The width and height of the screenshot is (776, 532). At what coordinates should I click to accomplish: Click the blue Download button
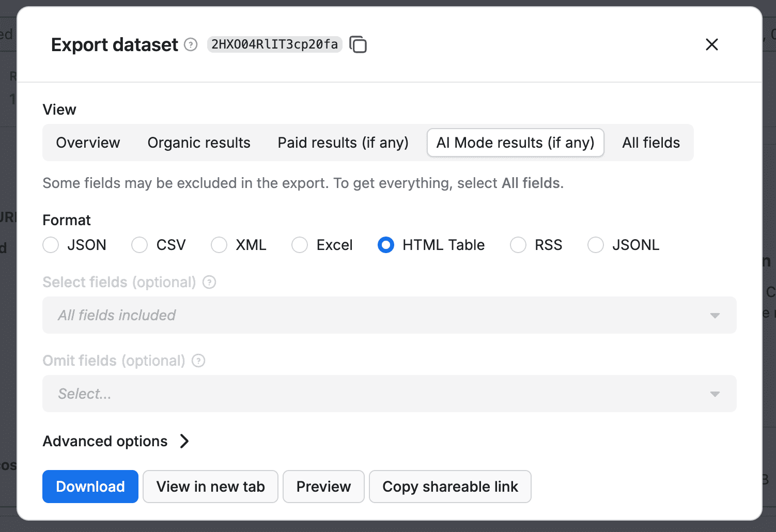[x=90, y=487]
